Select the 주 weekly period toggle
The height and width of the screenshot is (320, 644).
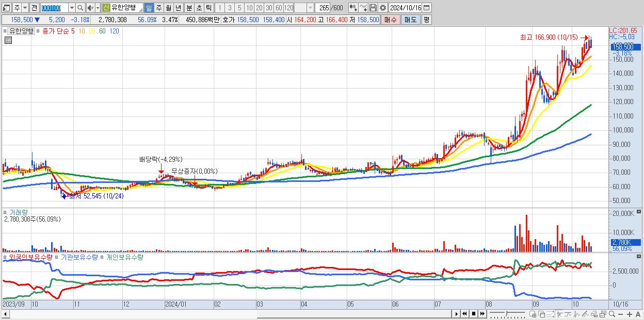click(158, 8)
